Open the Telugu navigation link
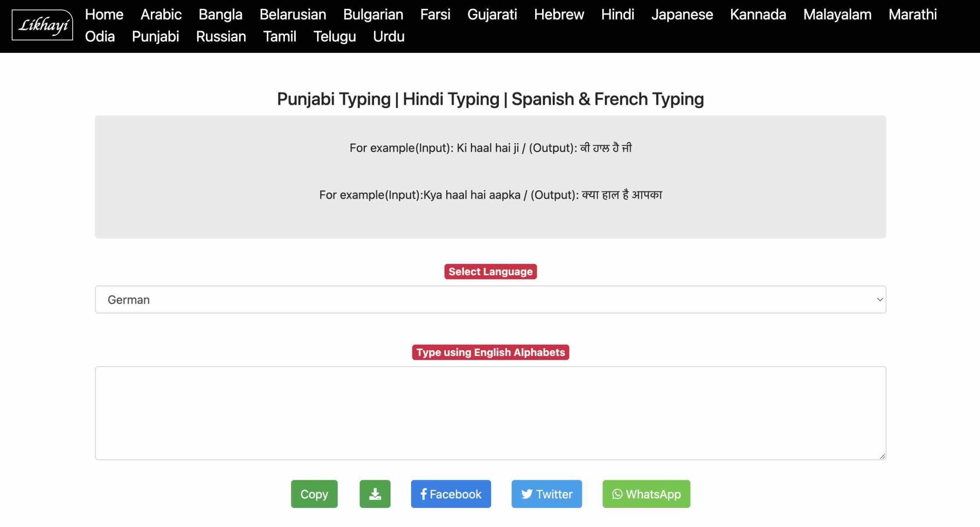 click(x=335, y=37)
